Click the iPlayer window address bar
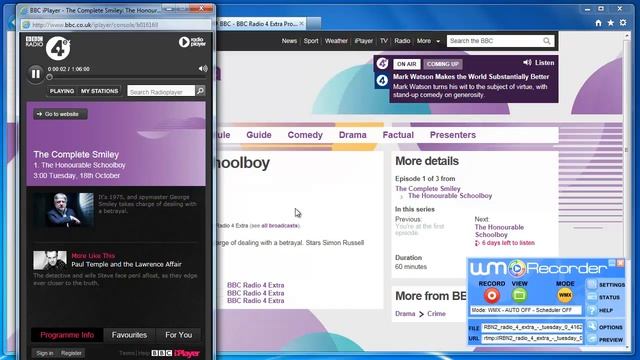 117,25
